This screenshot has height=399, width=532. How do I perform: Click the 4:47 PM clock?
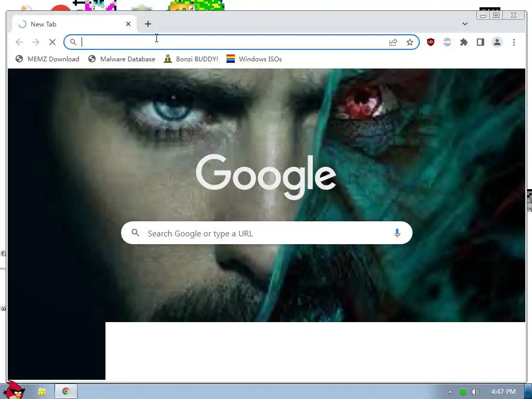coord(503,392)
